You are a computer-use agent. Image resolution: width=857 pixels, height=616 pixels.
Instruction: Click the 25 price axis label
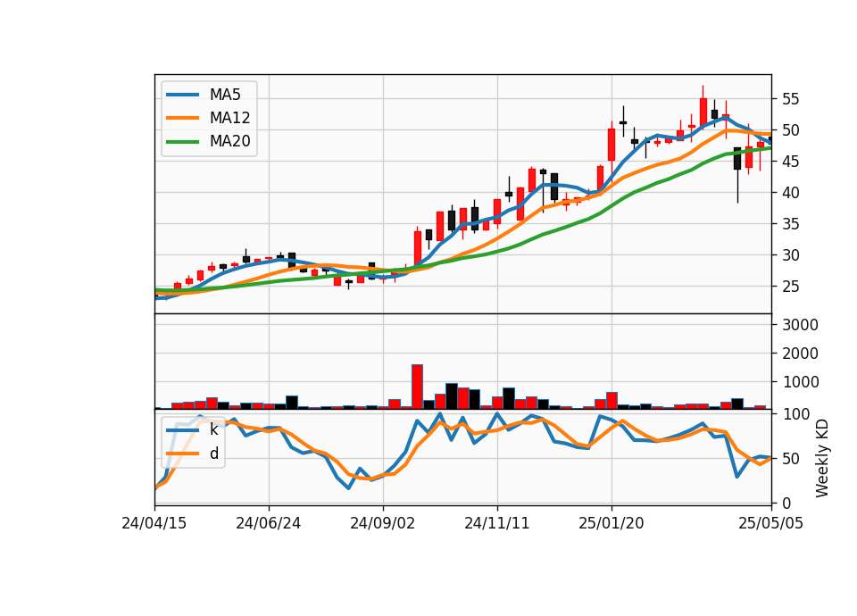point(790,286)
